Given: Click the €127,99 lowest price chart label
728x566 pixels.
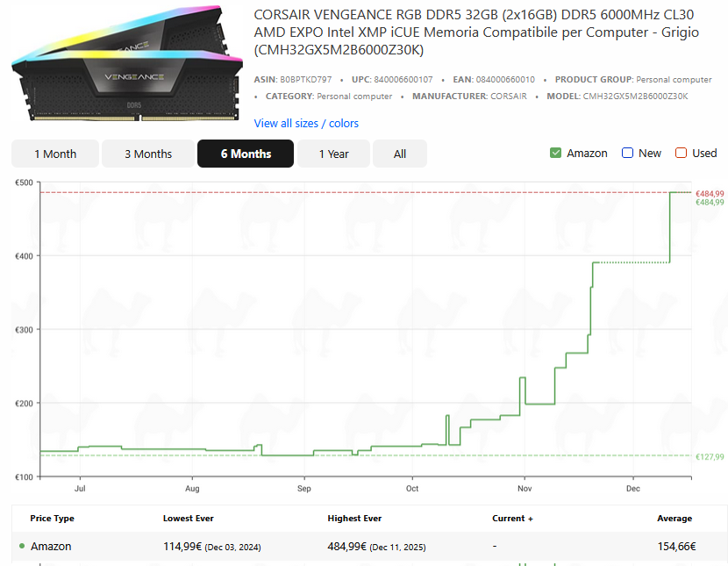Looking at the screenshot, I should pos(710,456).
